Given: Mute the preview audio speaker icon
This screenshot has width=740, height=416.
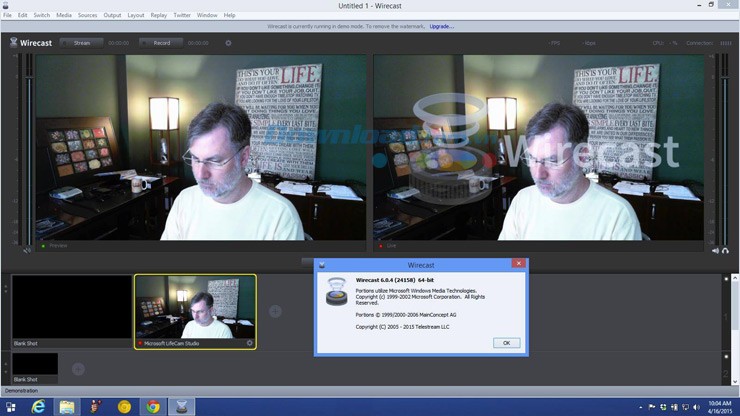Looking at the screenshot, I should point(27,250).
